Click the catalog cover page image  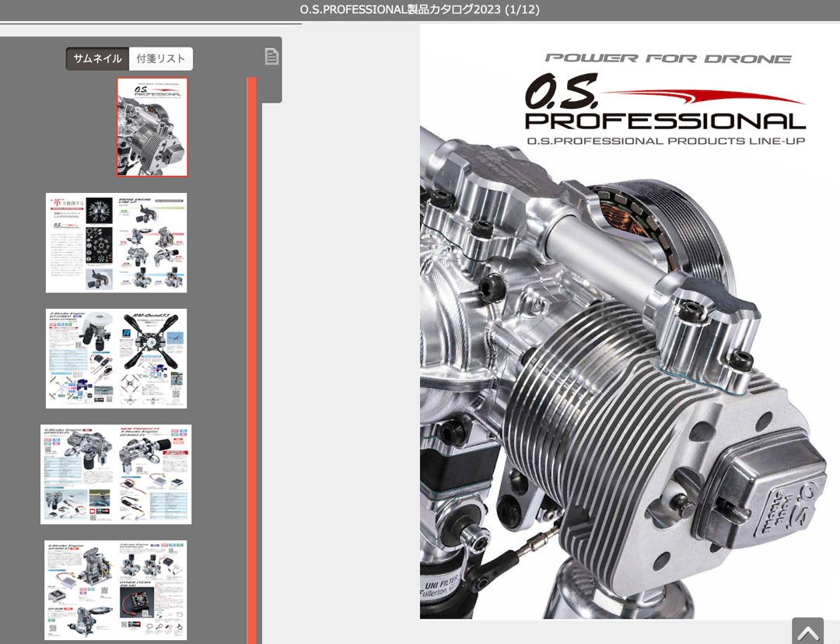pos(630,321)
